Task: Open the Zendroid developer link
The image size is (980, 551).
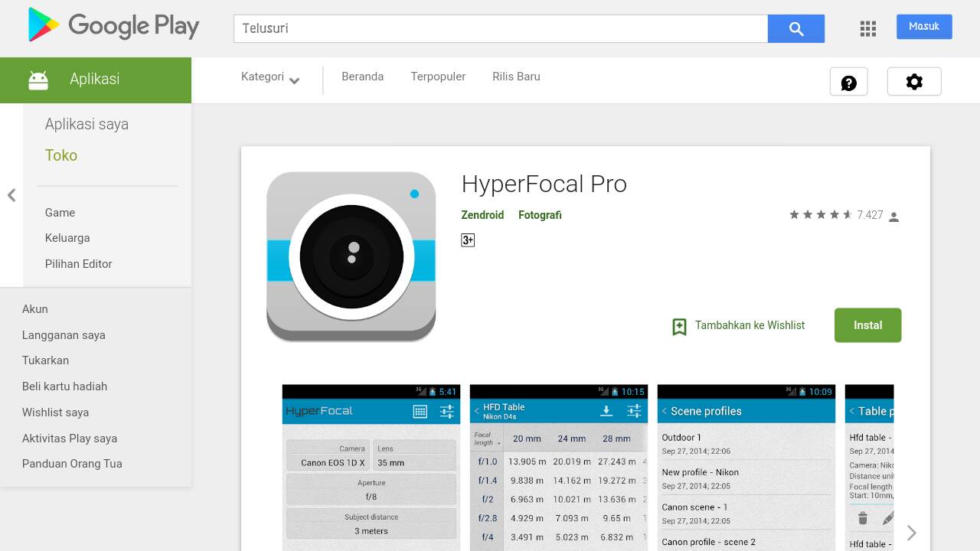Action: 482,215
